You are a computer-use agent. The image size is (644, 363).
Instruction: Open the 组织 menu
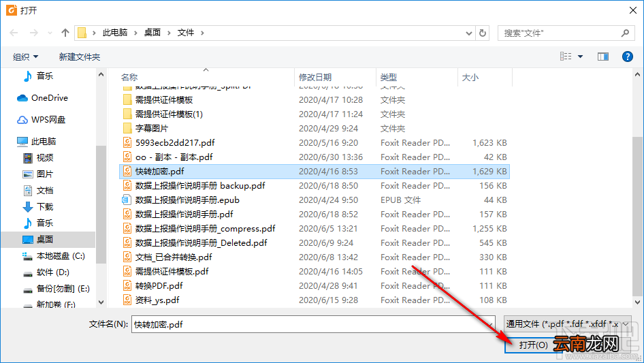[25, 57]
